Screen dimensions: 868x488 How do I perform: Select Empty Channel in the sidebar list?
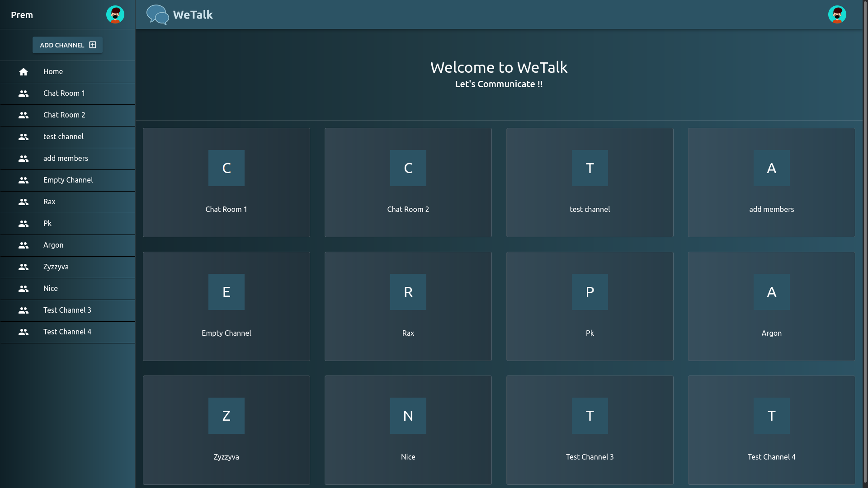pos(68,180)
